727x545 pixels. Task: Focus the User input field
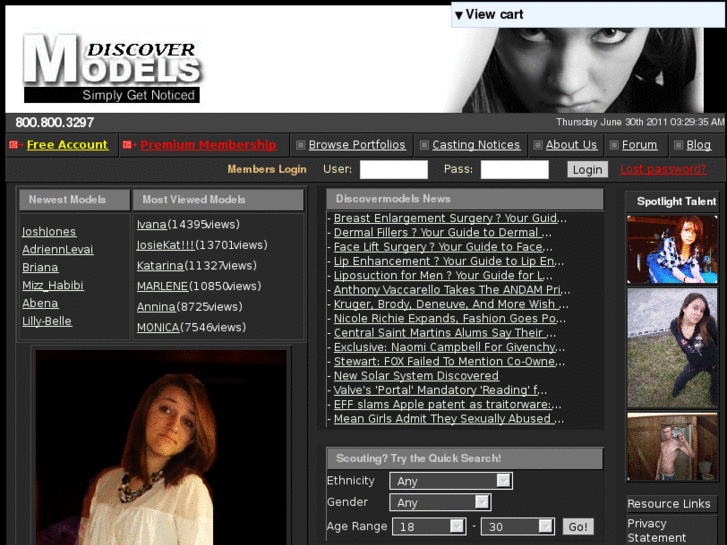[x=394, y=169]
